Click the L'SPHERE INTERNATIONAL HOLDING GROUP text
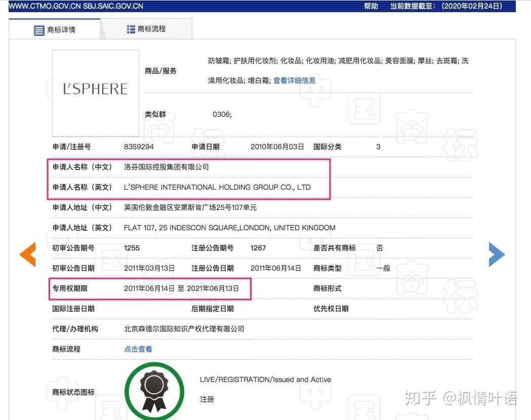 click(x=217, y=187)
